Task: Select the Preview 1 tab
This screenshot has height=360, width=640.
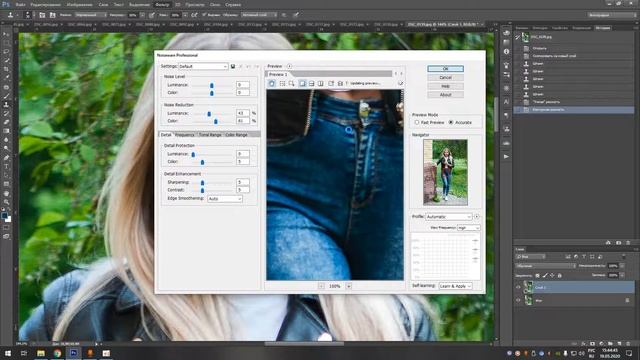Action: (x=278, y=74)
